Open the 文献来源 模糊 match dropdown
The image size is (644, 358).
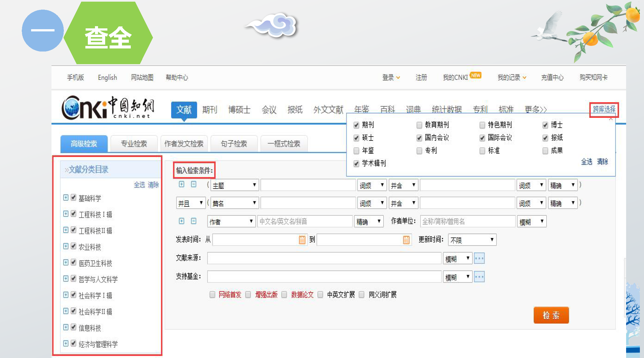click(x=457, y=258)
